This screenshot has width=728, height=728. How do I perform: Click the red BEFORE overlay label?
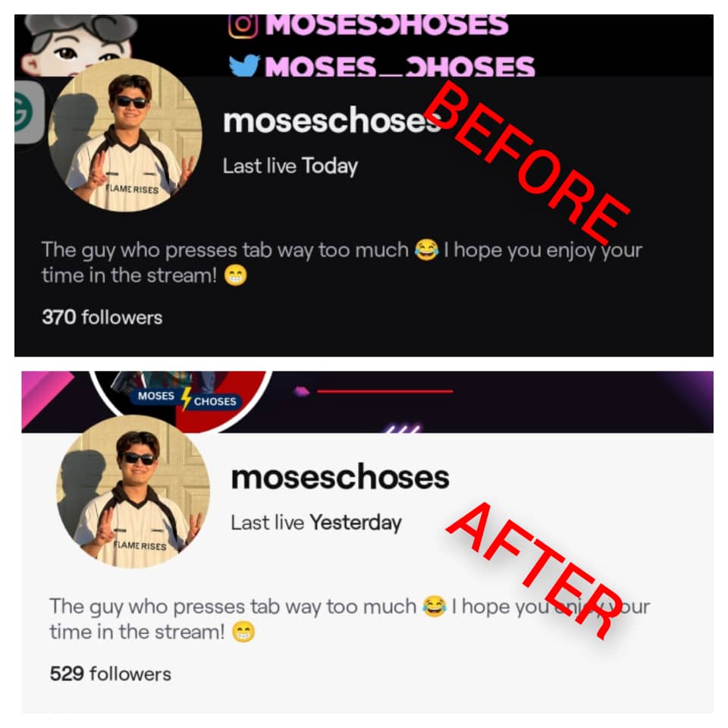click(526, 162)
